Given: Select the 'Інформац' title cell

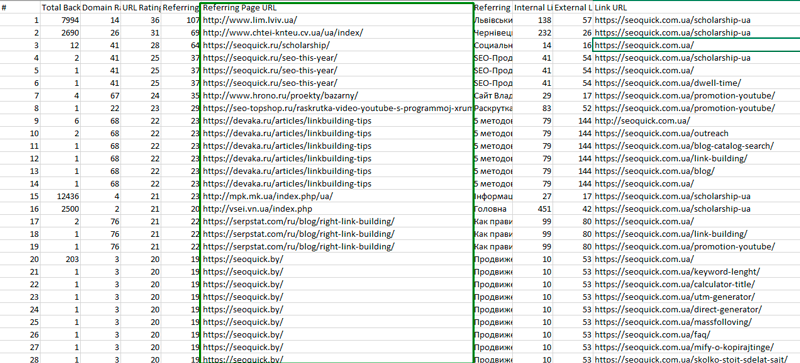Looking at the screenshot, I should (493, 196).
